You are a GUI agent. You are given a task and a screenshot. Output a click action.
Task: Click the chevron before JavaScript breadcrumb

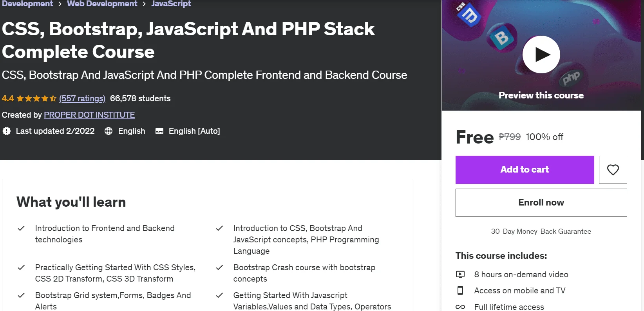pyautogui.click(x=144, y=4)
